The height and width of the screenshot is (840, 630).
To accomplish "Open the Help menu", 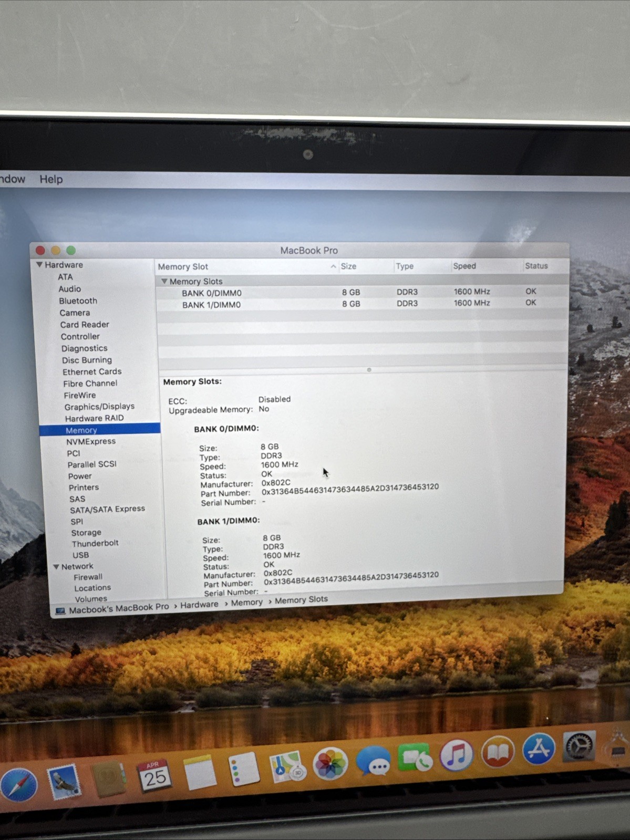I will tap(51, 179).
